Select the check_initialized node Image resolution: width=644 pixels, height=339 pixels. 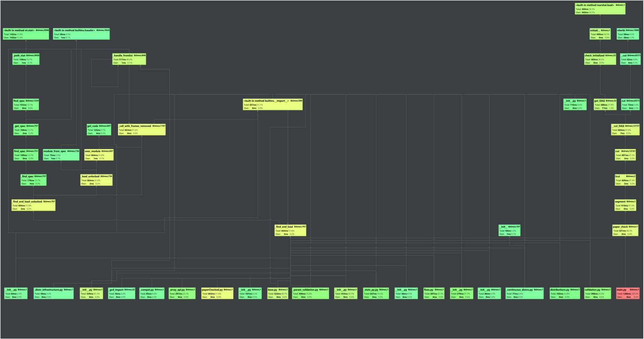600,59
